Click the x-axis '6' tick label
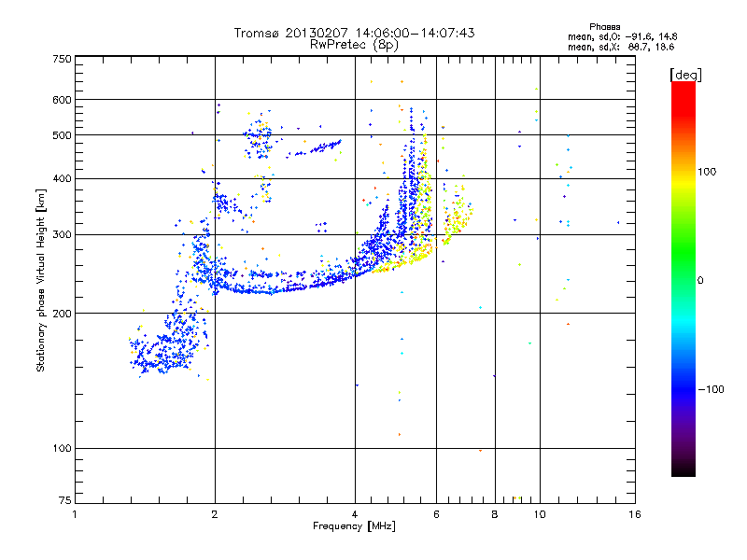747x560 pixels. [x=436, y=514]
